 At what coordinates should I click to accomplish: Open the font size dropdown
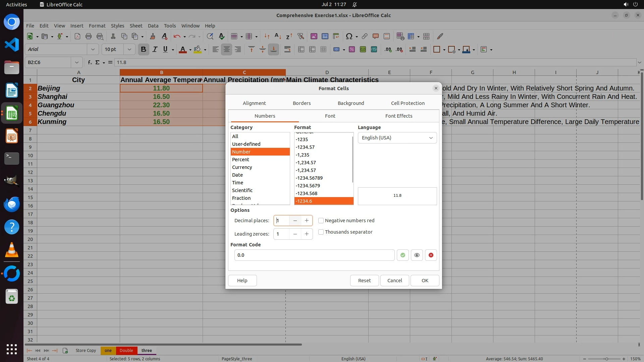[x=129, y=50]
